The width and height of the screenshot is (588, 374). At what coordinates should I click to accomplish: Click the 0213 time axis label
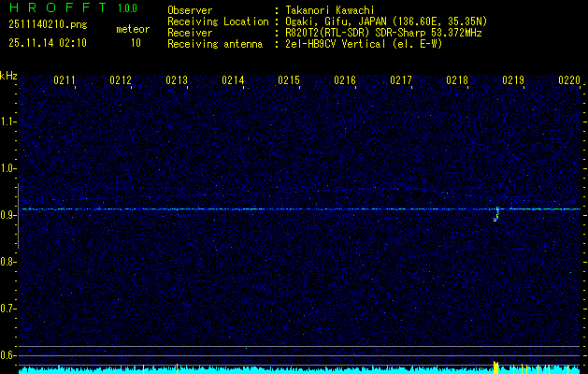[x=177, y=80]
